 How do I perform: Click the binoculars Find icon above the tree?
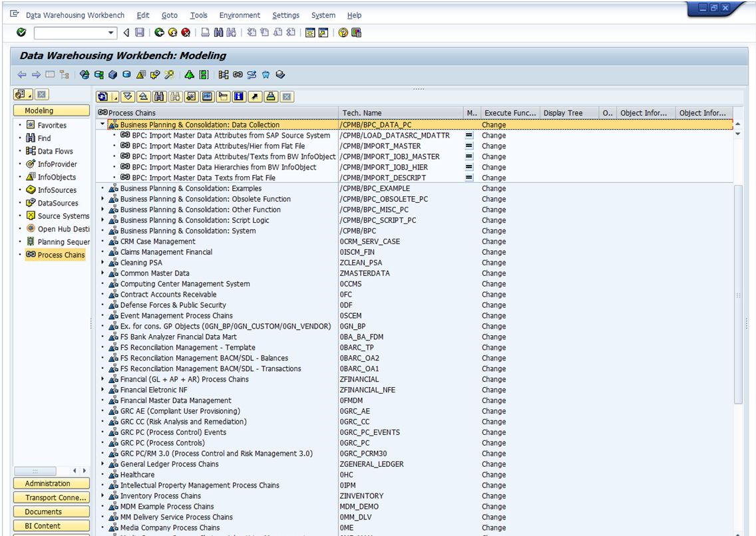pos(159,97)
